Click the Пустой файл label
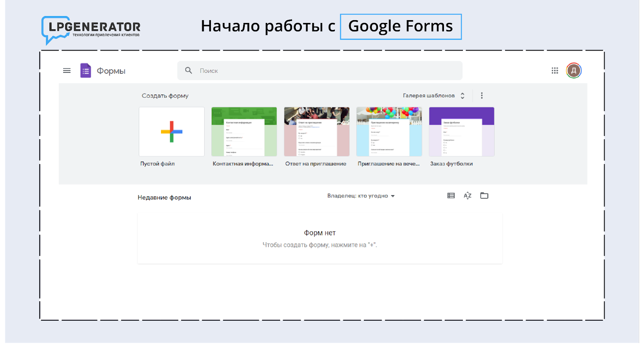The height and width of the screenshot is (360, 644). [x=157, y=164]
